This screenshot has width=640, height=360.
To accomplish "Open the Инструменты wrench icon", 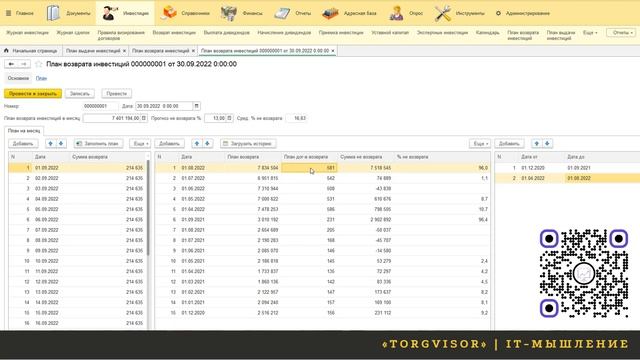I will pyautogui.click(x=443, y=13).
